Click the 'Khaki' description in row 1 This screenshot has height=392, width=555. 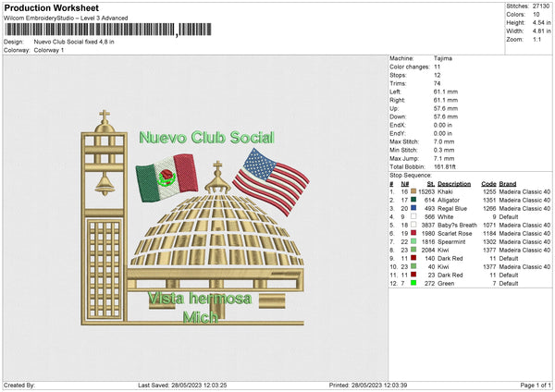click(445, 191)
